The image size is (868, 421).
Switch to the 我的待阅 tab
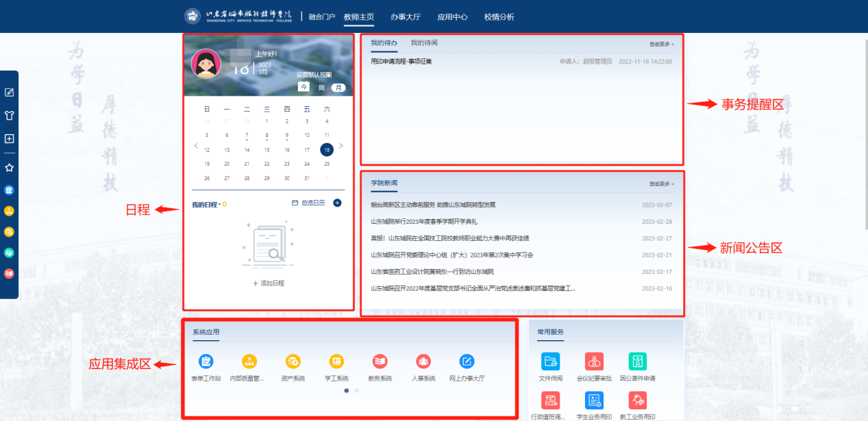[423, 43]
